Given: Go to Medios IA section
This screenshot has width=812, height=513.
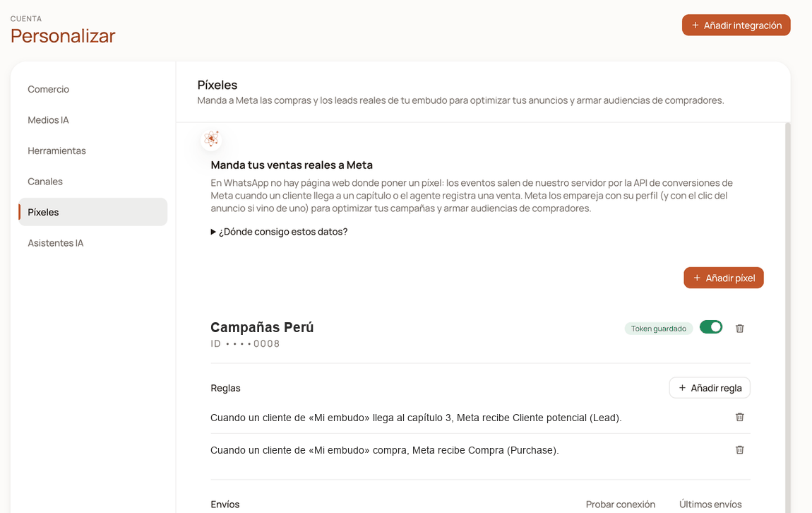Looking at the screenshot, I should pyautogui.click(x=92, y=119).
